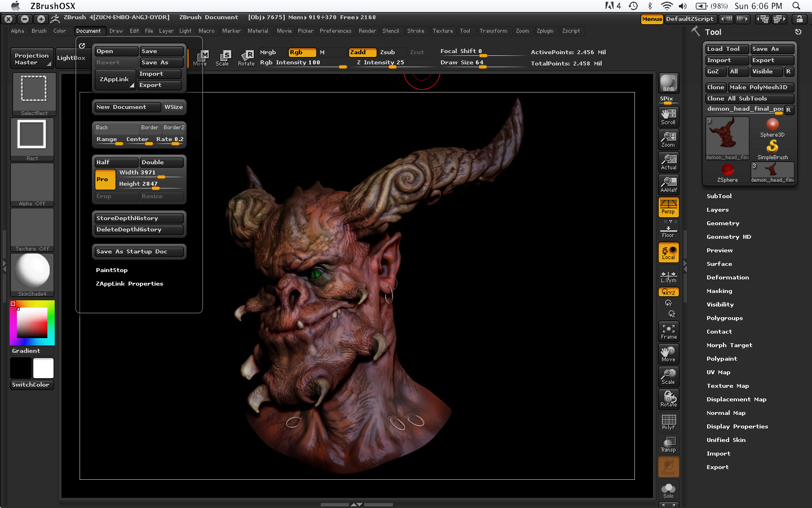Click the BPR render icon
The image size is (812, 508).
pos(668,83)
